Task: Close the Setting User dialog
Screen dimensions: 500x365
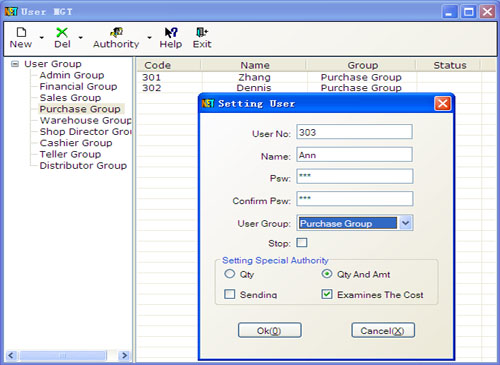Action: click(x=443, y=103)
